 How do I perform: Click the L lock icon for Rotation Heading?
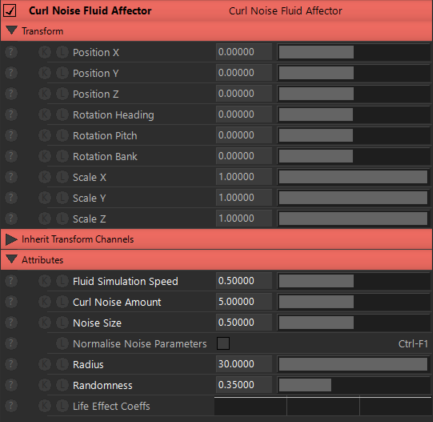click(62, 115)
